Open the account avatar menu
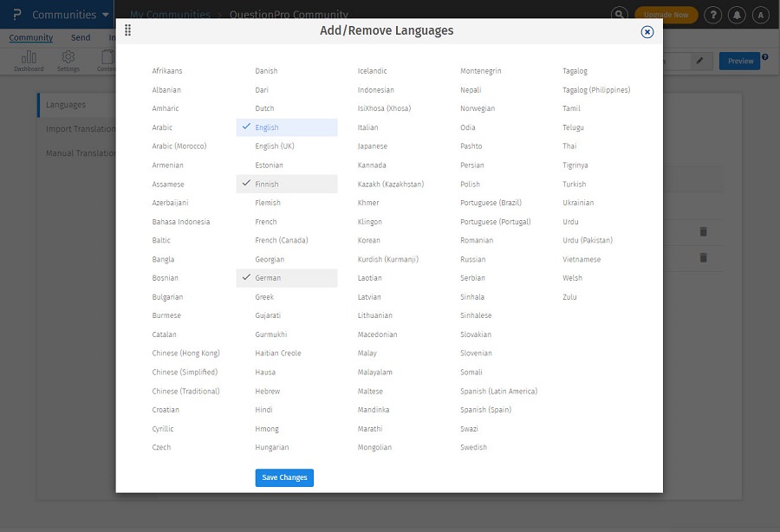The width and height of the screenshot is (780, 532). point(762,15)
